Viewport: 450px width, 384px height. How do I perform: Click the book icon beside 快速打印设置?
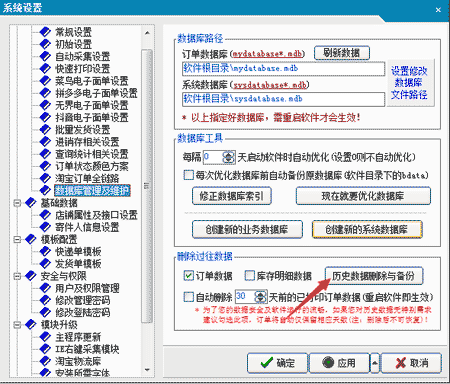(45, 68)
